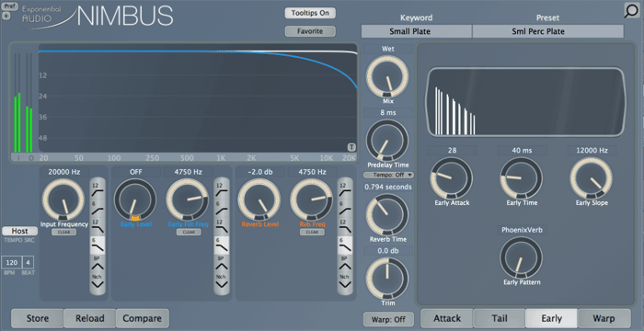This screenshot has width=644, height=331.
Task: Open the Small Plate keyword selector
Action: click(417, 31)
